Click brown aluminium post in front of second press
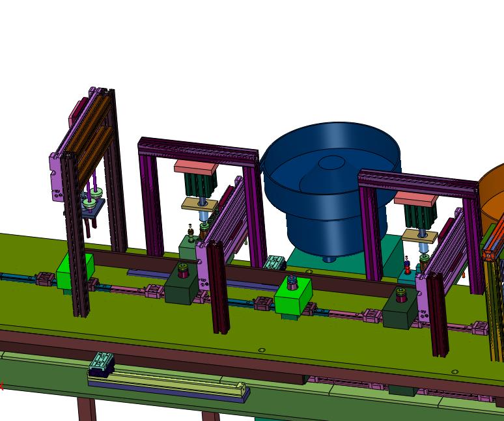The width and height of the screenshot is (504, 421). click(x=436, y=315)
